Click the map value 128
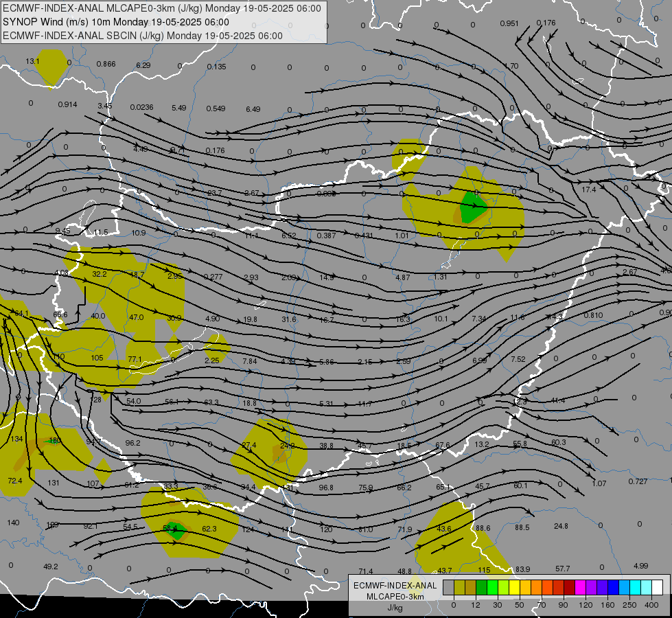Screen dimensions: 672x618 coord(96,400)
